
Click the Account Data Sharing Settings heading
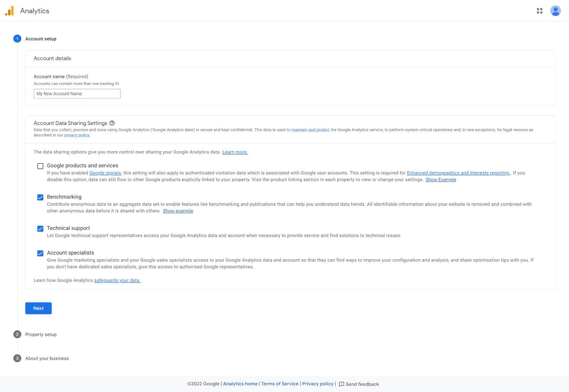70,123
